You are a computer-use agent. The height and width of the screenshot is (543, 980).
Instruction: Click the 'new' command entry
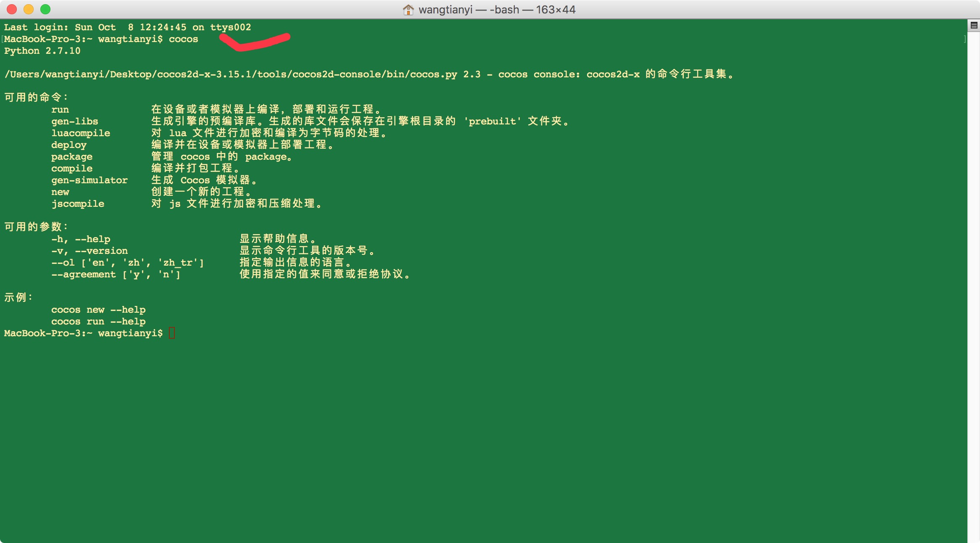pyautogui.click(x=60, y=192)
